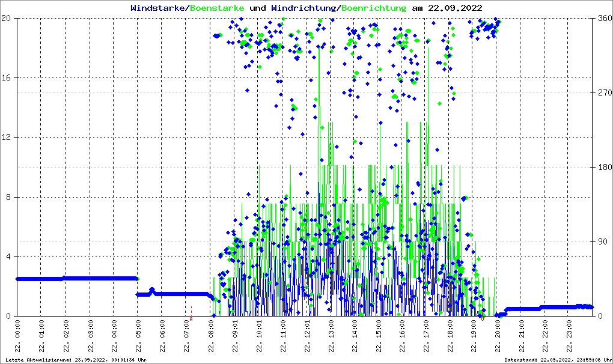Click right axis label '180'
This screenshot has width=613, height=364.
tap(605, 167)
